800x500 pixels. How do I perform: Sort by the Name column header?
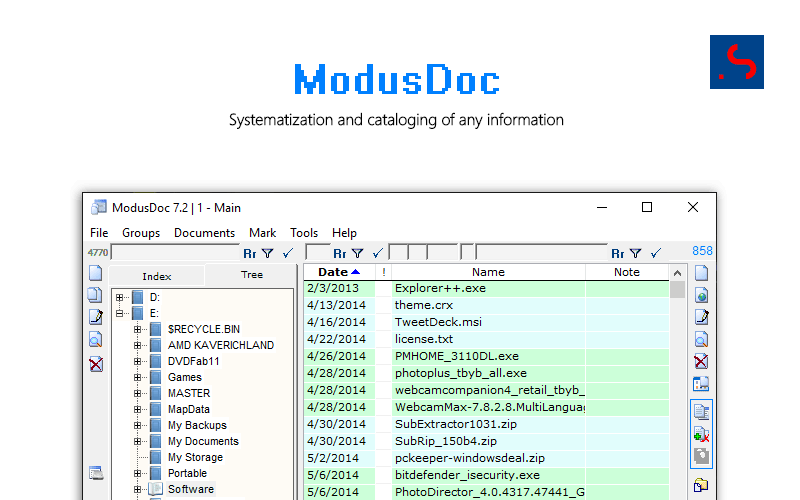coord(488,272)
